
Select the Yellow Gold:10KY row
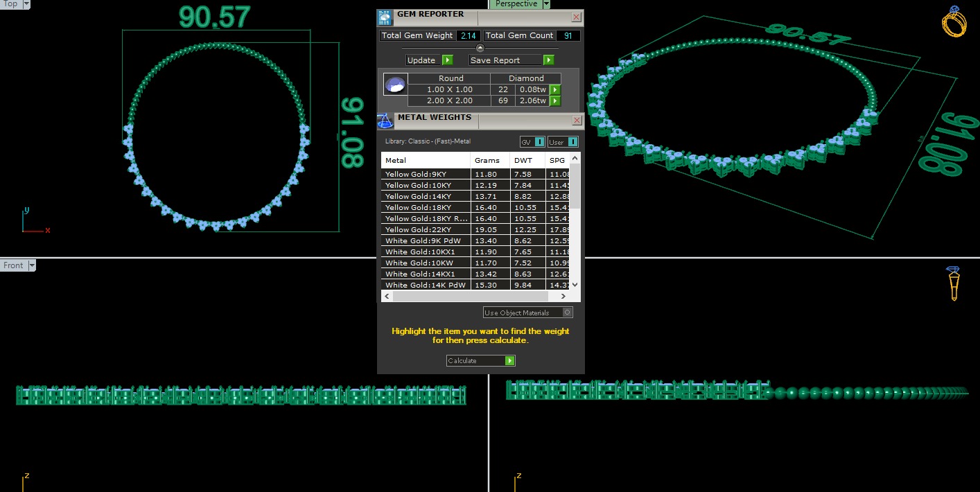pos(475,185)
